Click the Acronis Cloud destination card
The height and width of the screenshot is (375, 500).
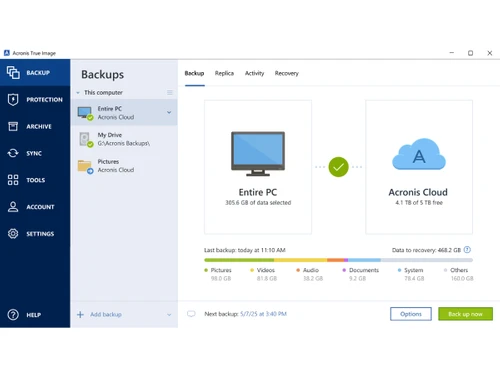(419, 167)
